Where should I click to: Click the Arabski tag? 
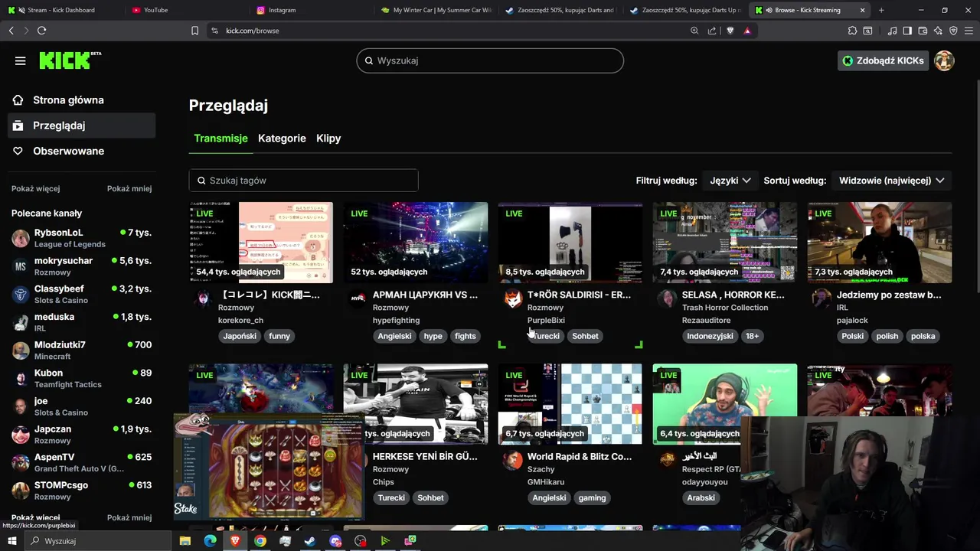coord(701,498)
